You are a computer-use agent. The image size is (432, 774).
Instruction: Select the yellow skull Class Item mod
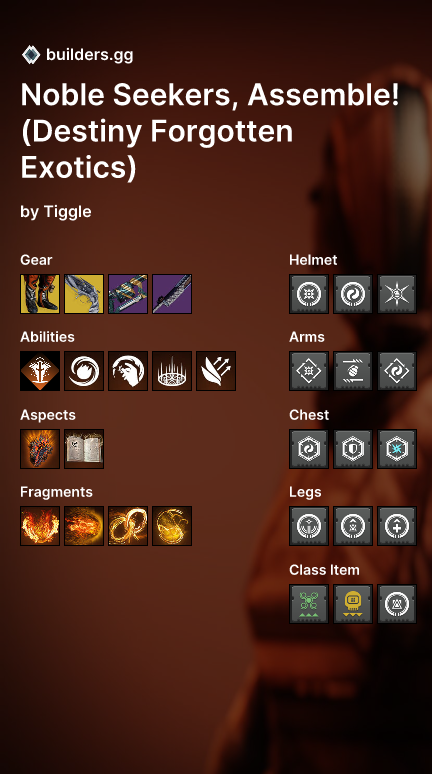click(x=353, y=604)
